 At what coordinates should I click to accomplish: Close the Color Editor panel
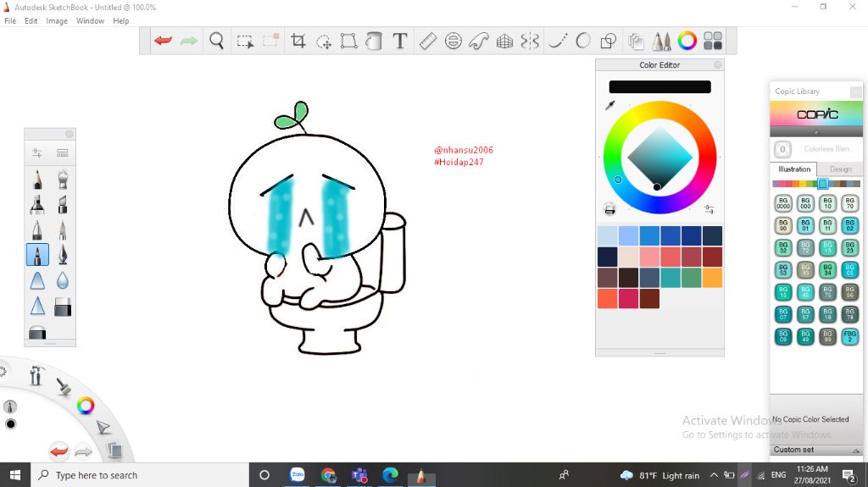click(717, 64)
